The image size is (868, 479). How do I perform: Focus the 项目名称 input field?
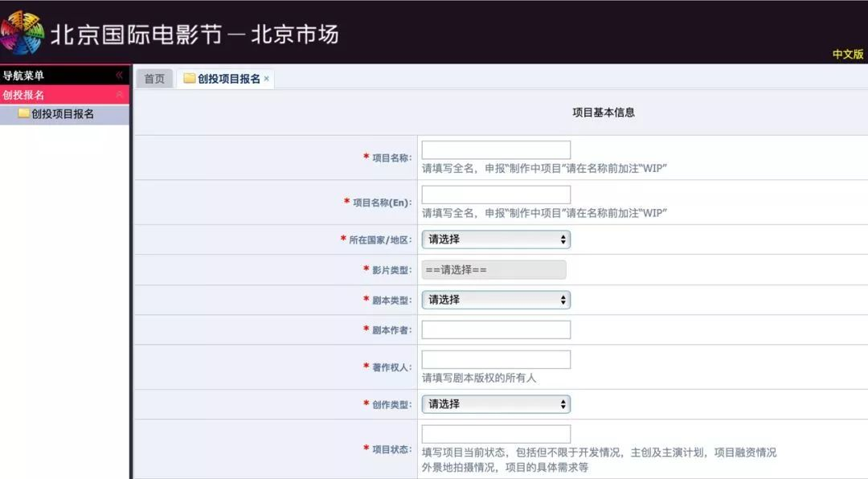(496, 150)
